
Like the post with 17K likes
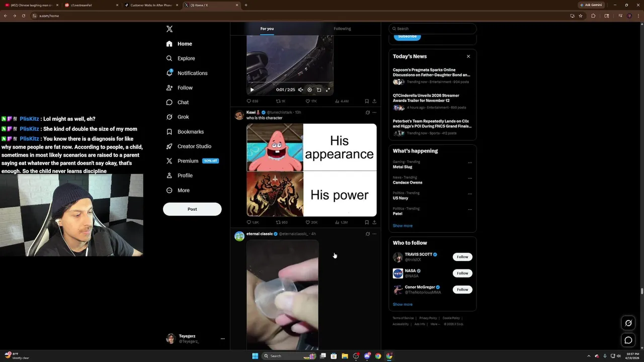tap(311, 101)
